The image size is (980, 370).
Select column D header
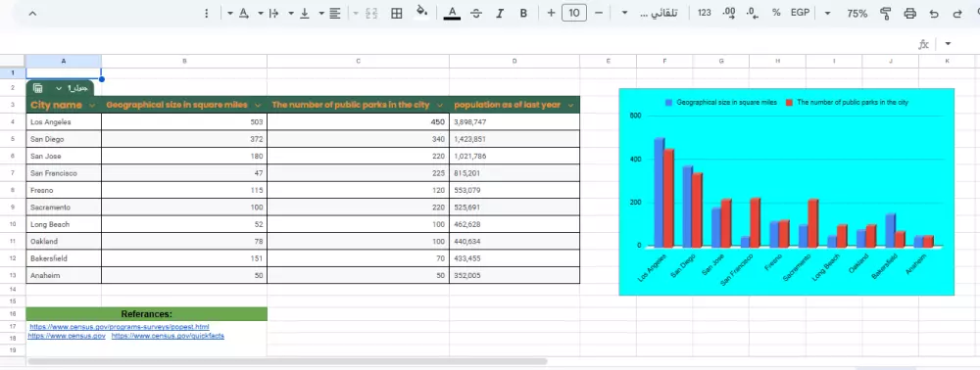514,61
